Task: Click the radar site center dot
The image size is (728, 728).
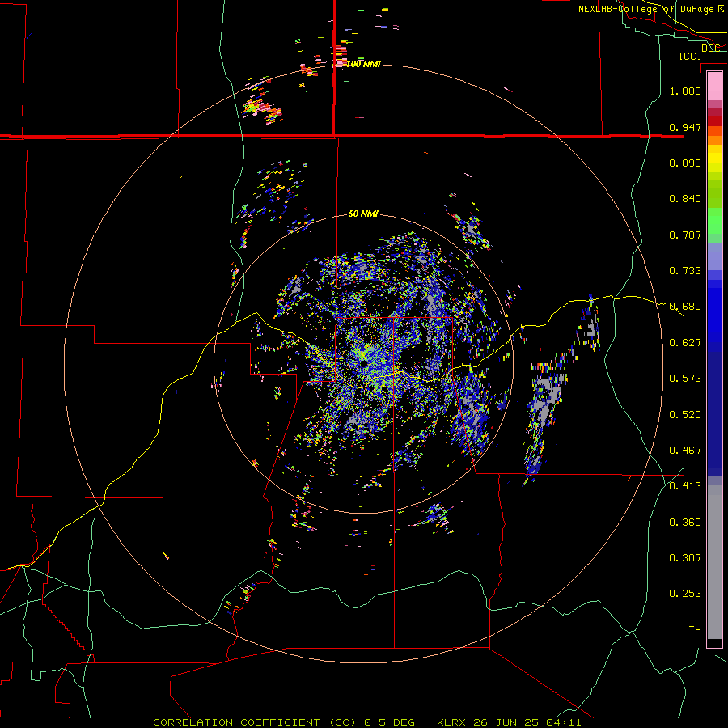Action: 363,364
